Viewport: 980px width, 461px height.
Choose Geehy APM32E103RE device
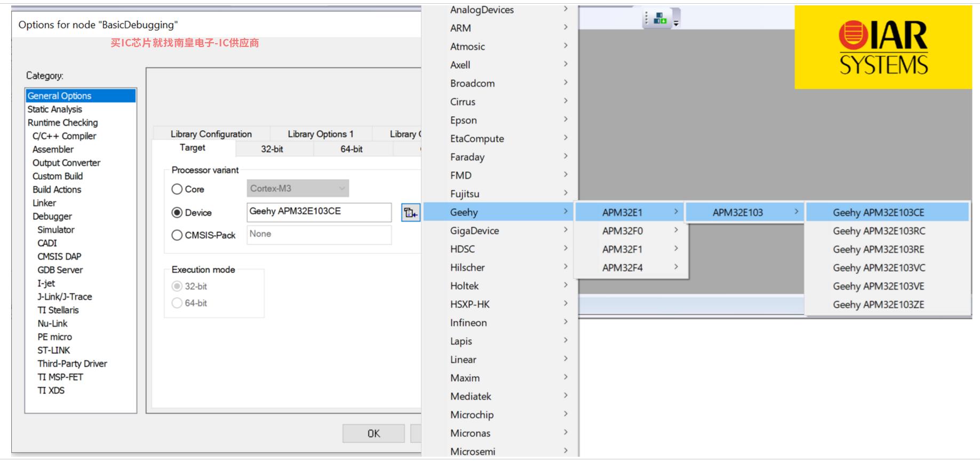887,249
